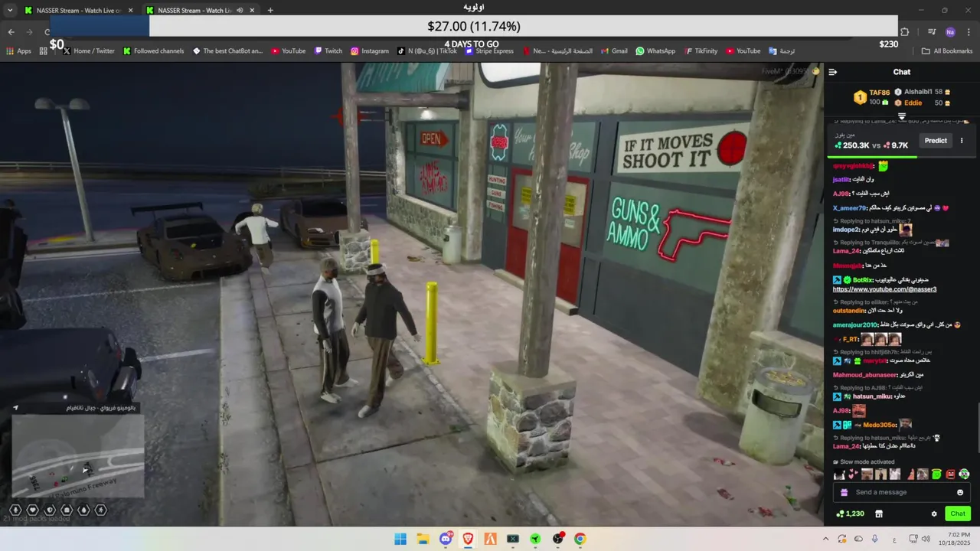
Task: Click username outstandin in chat
Action: (x=849, y=311)
